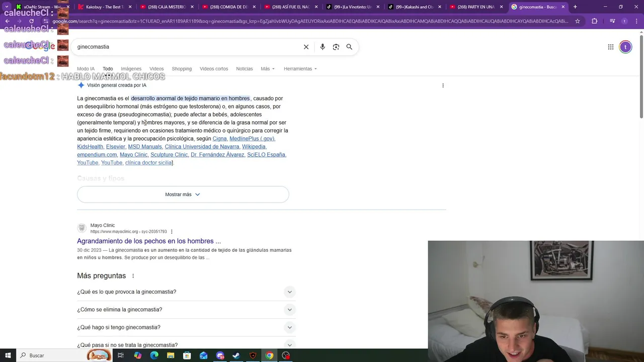Open the Chrome tab search dropdown
The width and height of the screenshot is (644, 362).
coord(7,7)
